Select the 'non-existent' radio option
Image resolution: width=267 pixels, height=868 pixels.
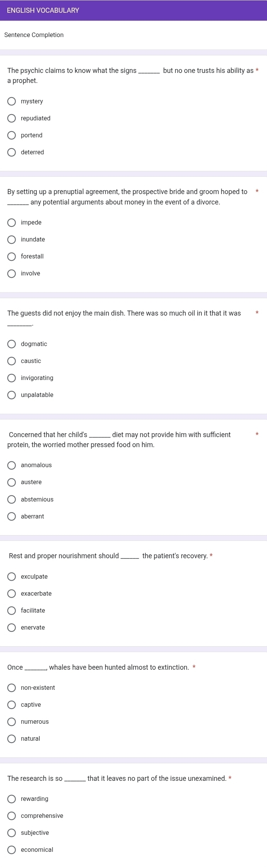click(12, 688)
